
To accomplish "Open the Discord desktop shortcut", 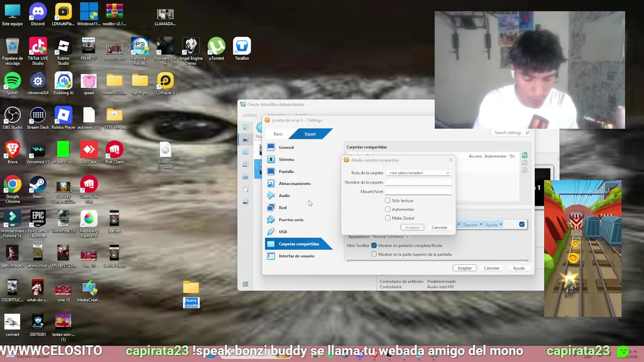I will [38, 15].
